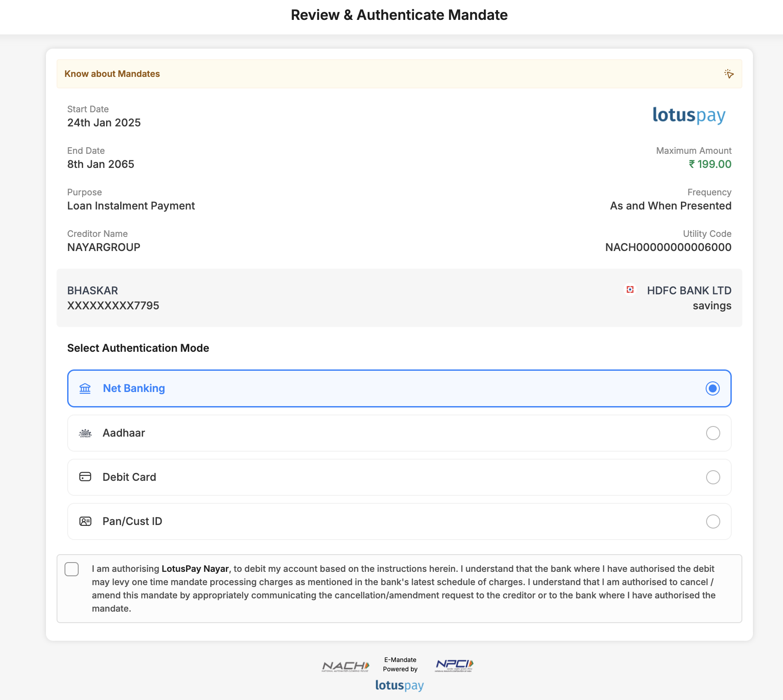The height and width of the screenshot is (700, 783).
Task: Open the Know about Mandates section
Action: point(112,73)
